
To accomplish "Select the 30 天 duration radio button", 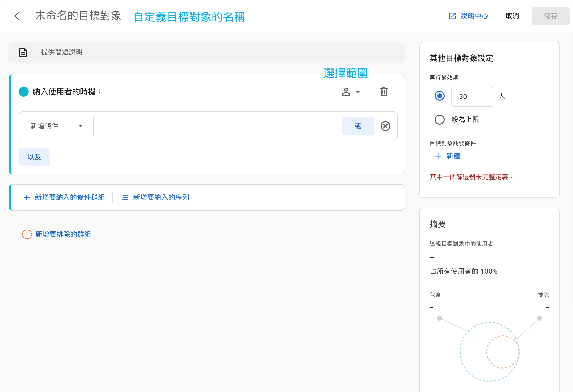I will point(439,96).
